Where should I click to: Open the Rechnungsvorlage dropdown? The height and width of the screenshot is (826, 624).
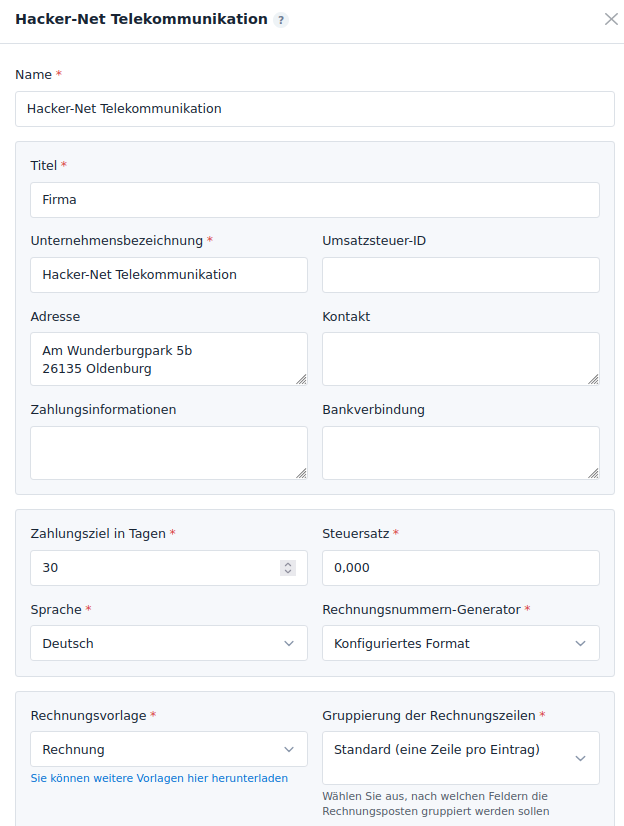tap(168, 749)
